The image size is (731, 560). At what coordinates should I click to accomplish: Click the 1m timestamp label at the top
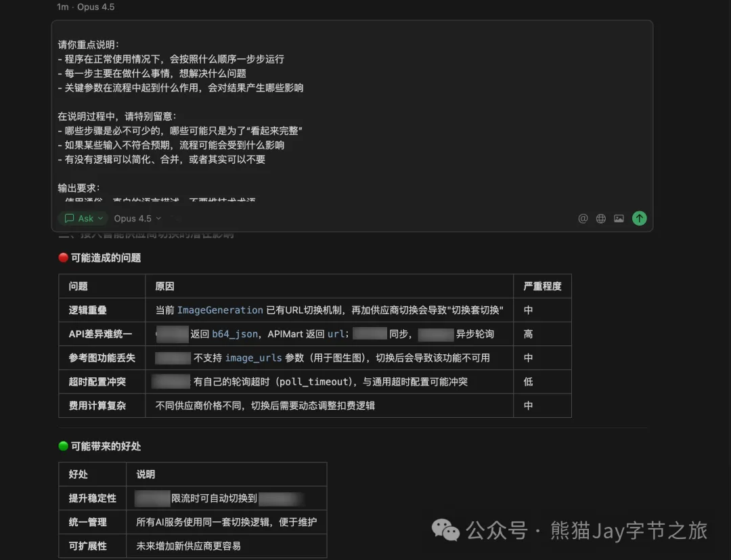(x=62, y=7)
